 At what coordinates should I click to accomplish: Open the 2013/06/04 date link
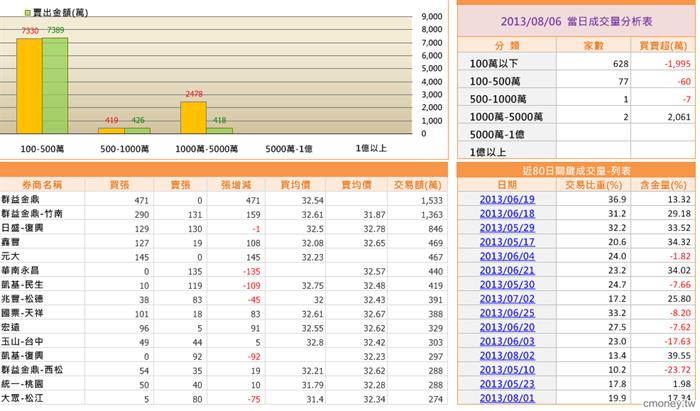[x=507, y=256]
